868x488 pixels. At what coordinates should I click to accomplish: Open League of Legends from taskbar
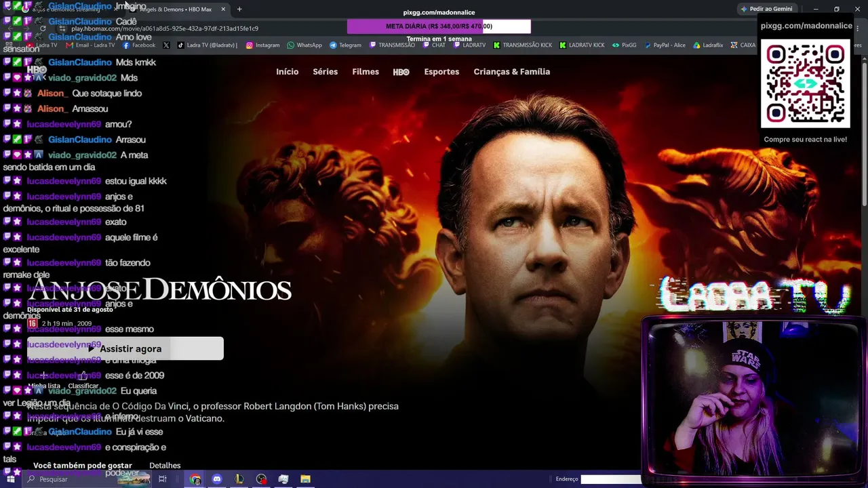(239, 479)
